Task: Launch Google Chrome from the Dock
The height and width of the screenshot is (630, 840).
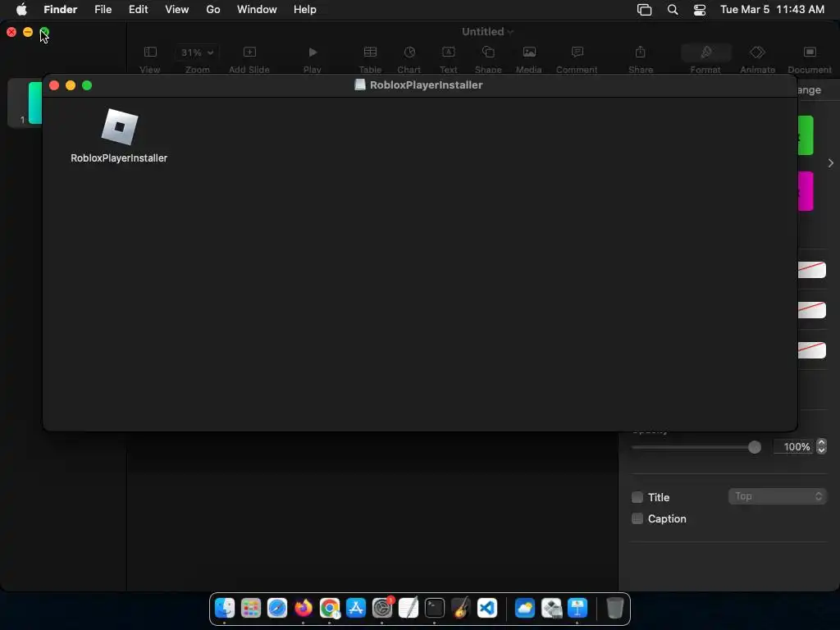Action: (x=330, y=608)
